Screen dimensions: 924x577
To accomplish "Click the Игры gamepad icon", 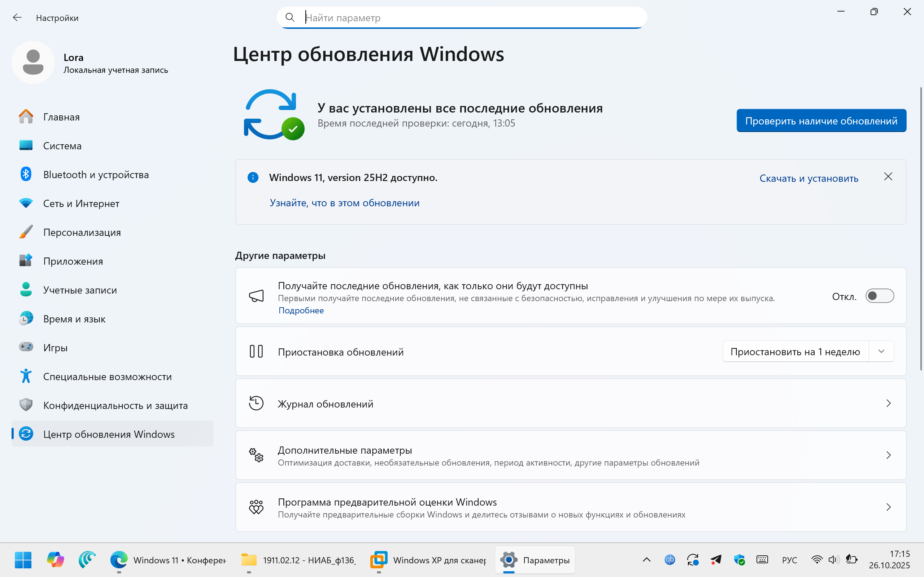I will point(26,347).
